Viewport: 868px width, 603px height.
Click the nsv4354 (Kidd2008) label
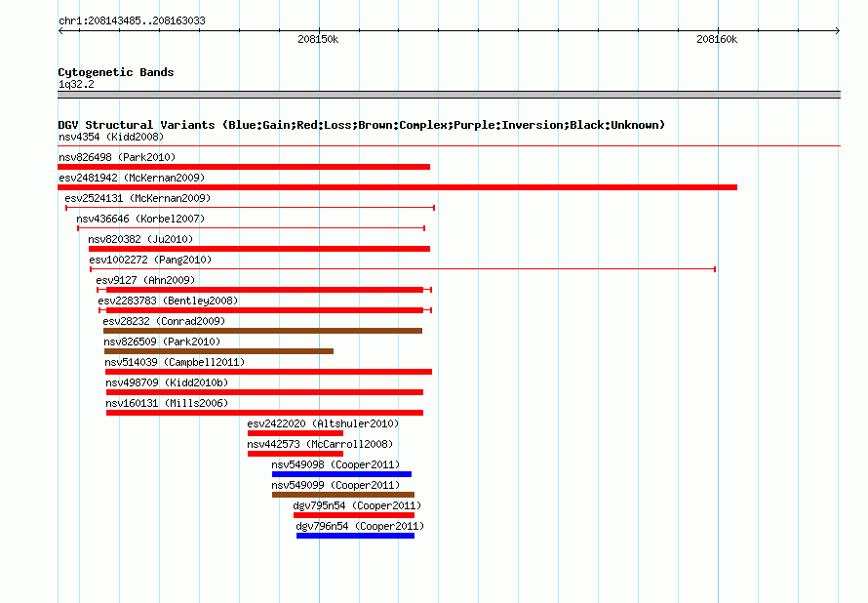coord(111,137)
